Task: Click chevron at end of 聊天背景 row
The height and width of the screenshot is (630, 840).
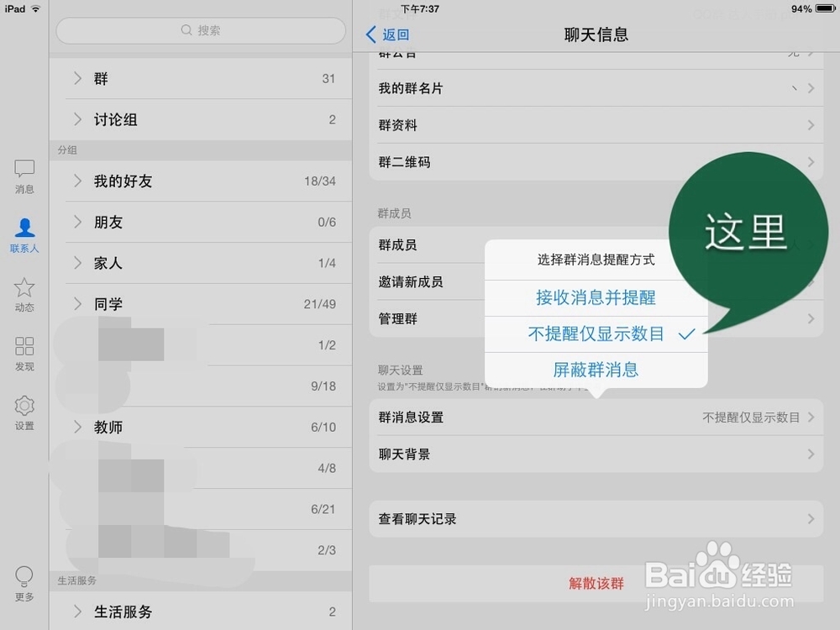Action: (x=811, y=454)
